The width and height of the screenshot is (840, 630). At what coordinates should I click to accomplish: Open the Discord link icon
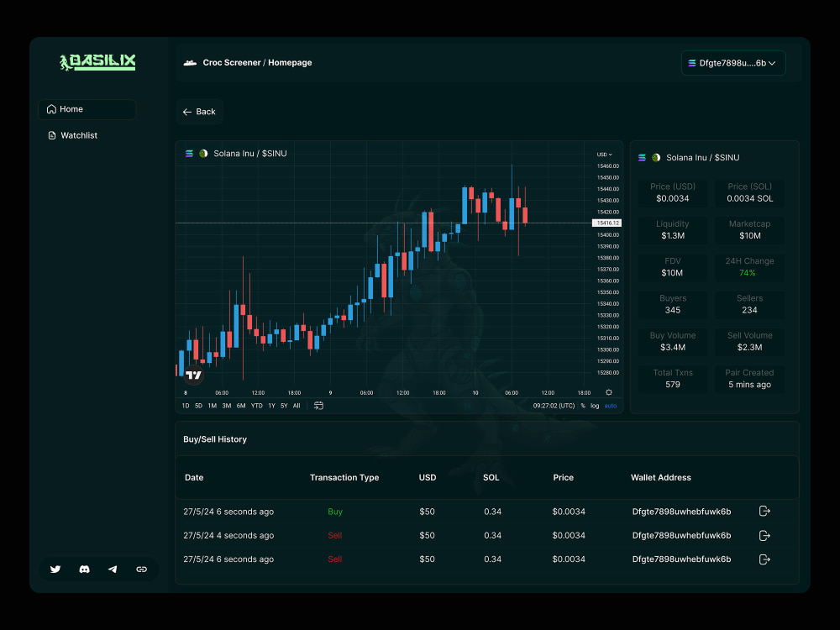84,569
